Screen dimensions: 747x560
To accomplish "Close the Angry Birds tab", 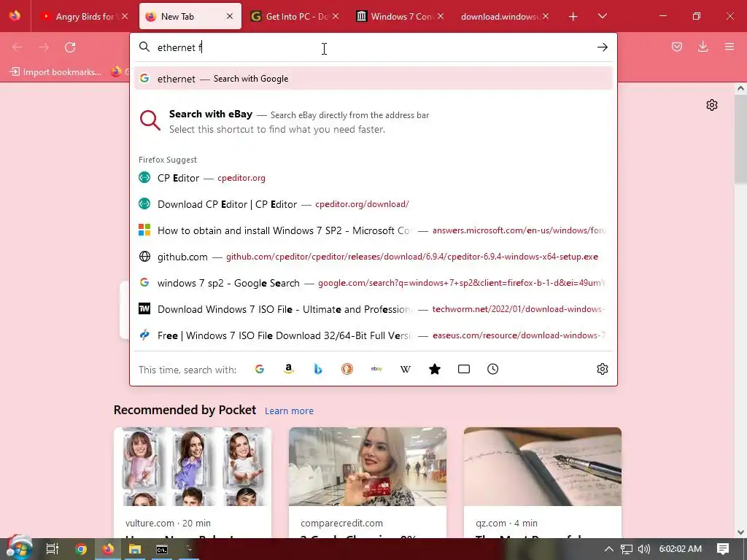I will (x=125, y=16).
